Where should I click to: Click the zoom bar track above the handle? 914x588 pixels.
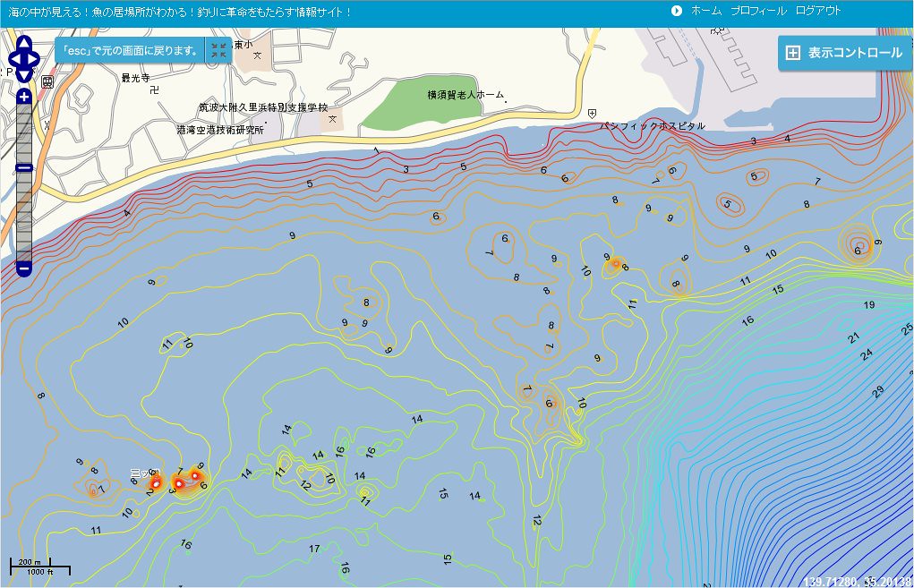[24, 134]
